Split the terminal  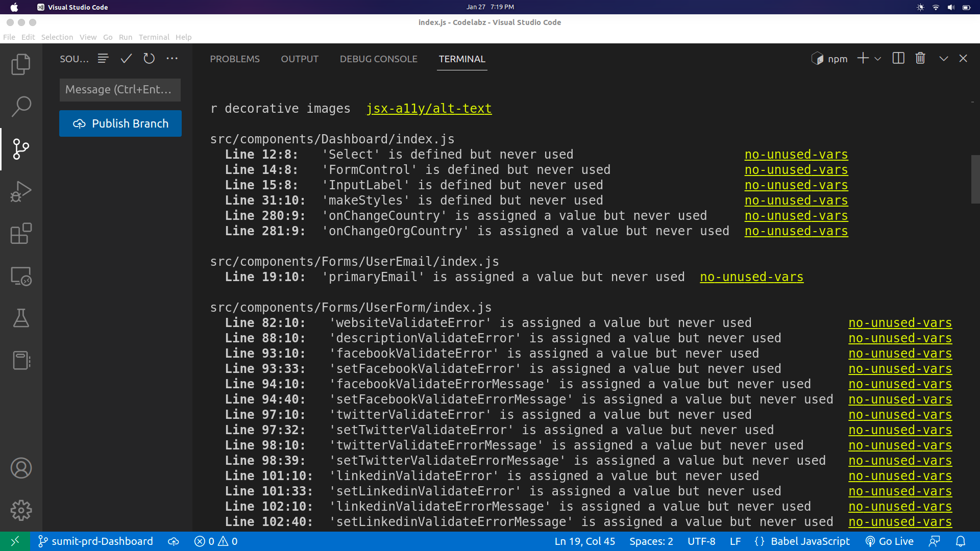coord(898,58)
